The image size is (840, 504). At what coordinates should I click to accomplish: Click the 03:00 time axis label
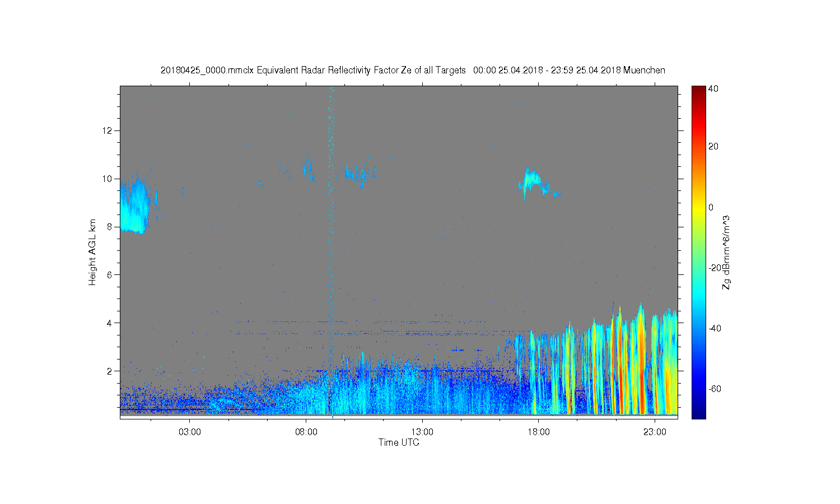pyautogui.click(x=190, y=432)
